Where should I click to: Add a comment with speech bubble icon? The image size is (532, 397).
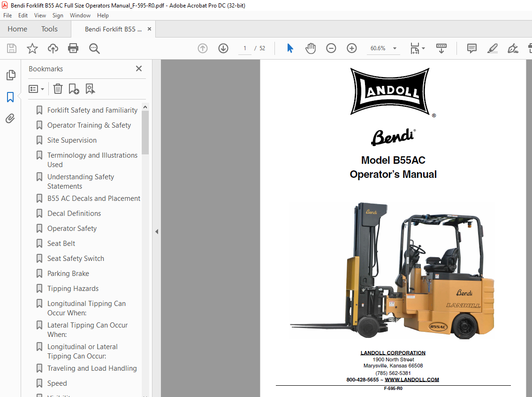click(471, 48)
